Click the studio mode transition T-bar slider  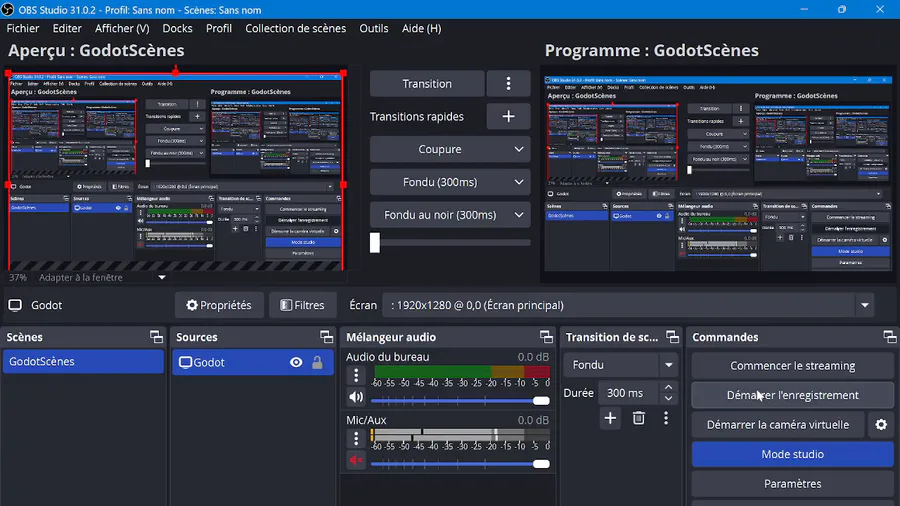tap(450, 243)
